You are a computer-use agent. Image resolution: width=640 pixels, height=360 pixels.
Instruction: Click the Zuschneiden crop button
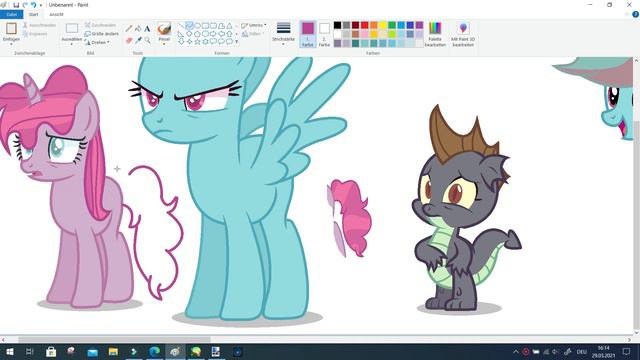100,25
